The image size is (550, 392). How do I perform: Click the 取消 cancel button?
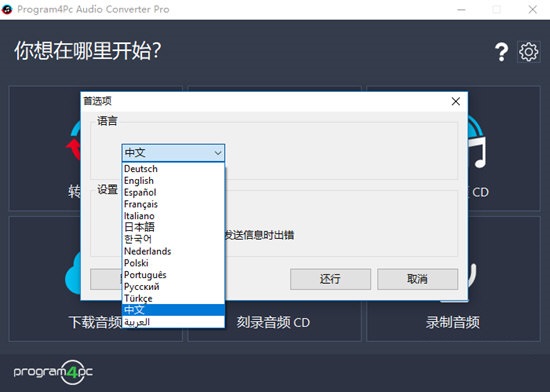pos(417,279)
